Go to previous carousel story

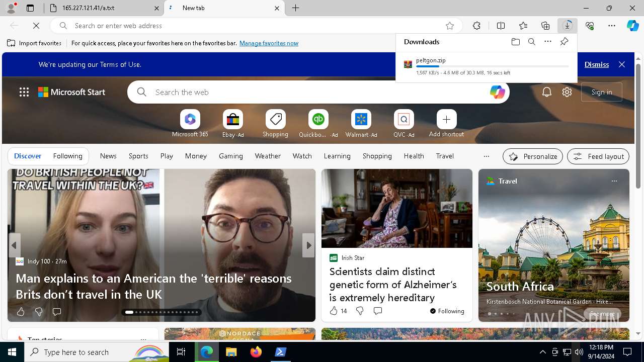pos(14,245)
